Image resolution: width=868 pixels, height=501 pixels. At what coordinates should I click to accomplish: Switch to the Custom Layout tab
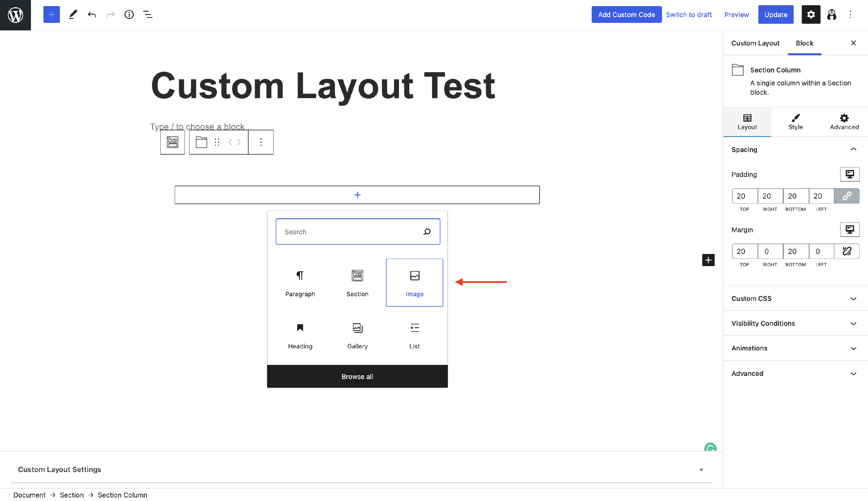click(755, 43)
